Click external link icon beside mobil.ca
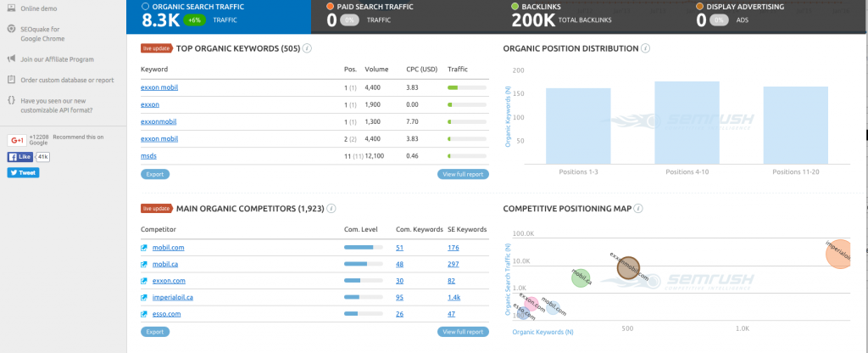 click(144, 265)
